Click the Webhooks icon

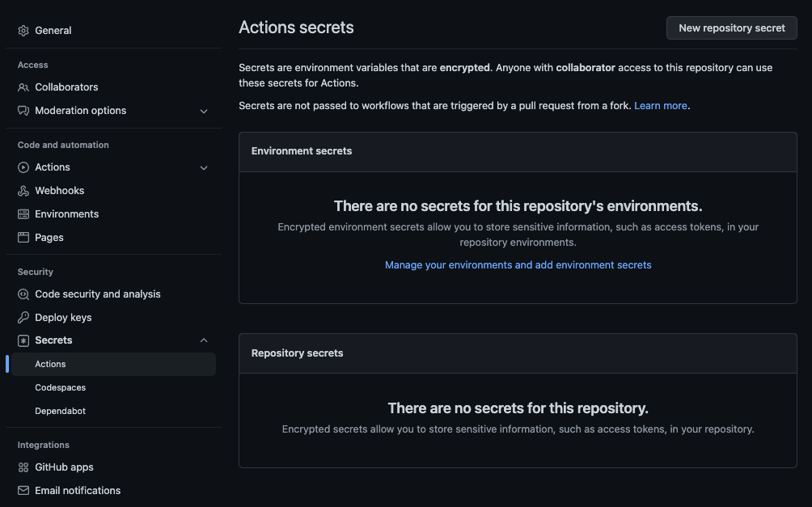[x=23, y=191]
